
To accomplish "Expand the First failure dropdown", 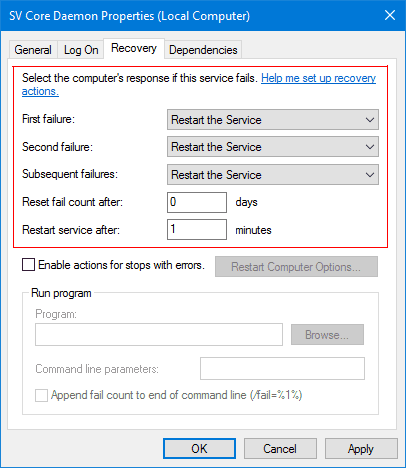I will pyautogui.click(x=273, y=120).
